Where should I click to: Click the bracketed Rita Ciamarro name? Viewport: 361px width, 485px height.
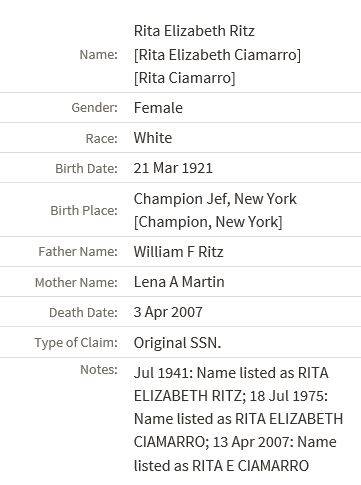click(x=185, y=78)
